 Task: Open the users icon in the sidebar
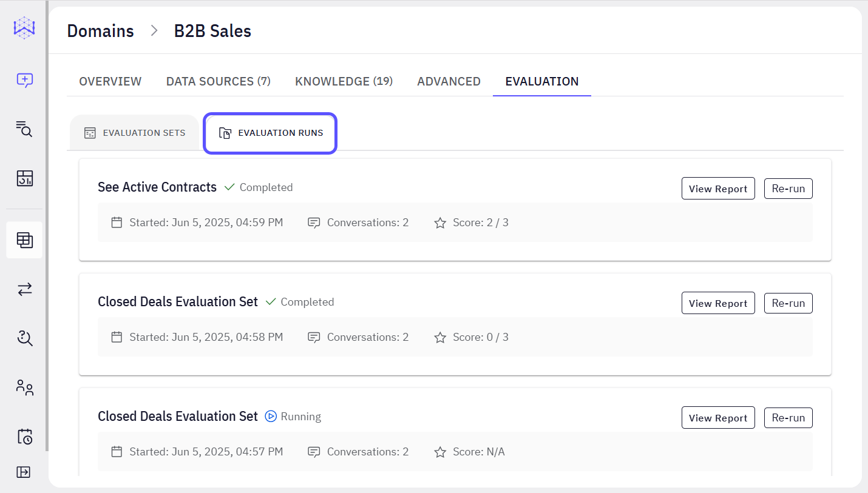click(24, 387)
